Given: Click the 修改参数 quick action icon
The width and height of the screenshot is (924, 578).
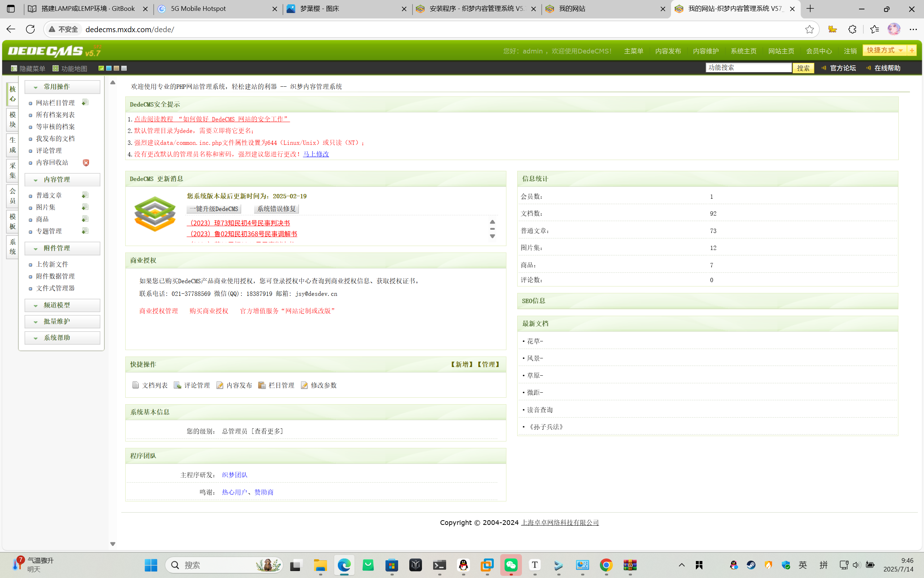Looking at the screenshot, I should 304,385.
